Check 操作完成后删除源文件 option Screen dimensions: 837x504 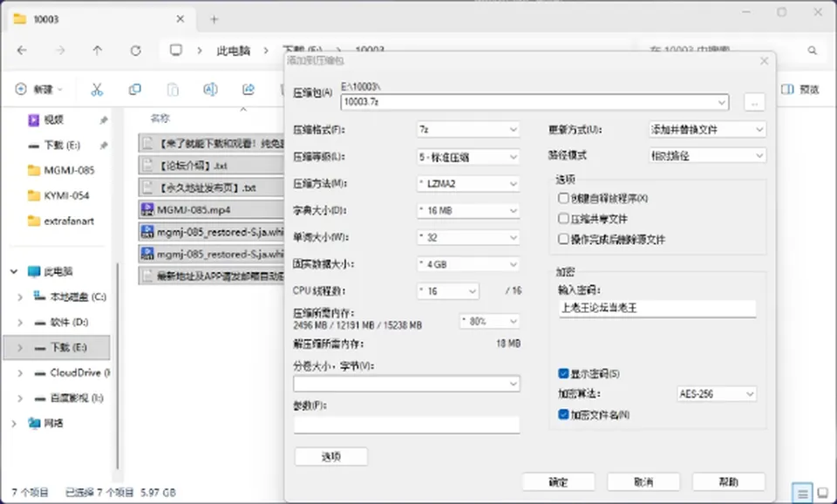[563, 239]
